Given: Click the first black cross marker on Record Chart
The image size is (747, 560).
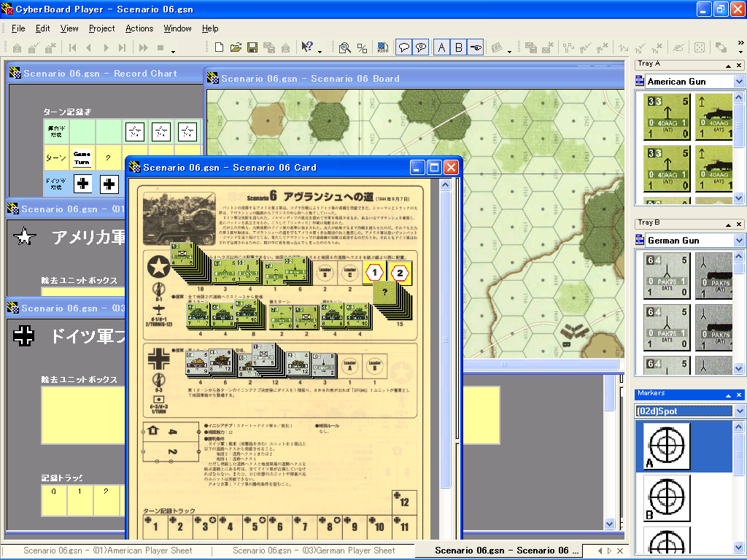Looking at the screenshot, I should tap(83, 184).
